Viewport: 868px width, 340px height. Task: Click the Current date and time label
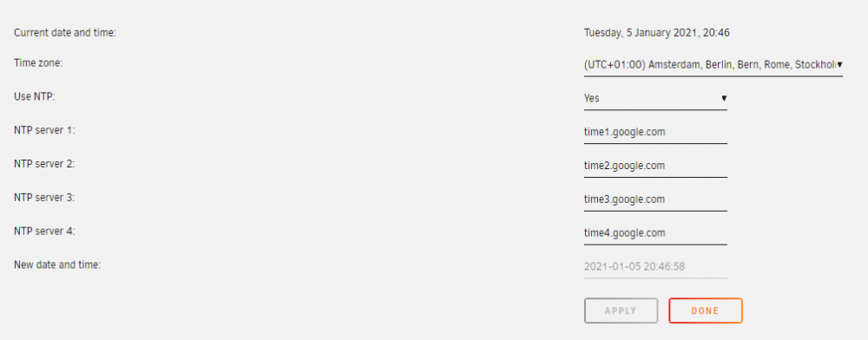coord(65,33)
